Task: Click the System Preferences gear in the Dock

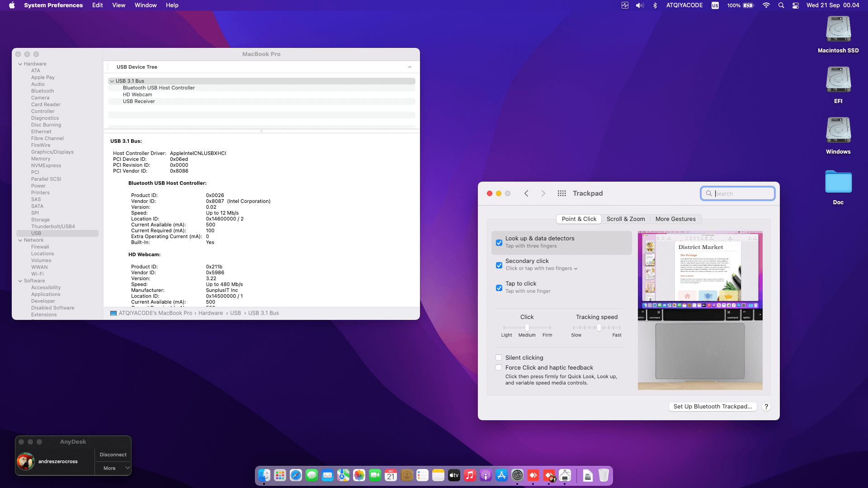Action: [x=517, y=475]
